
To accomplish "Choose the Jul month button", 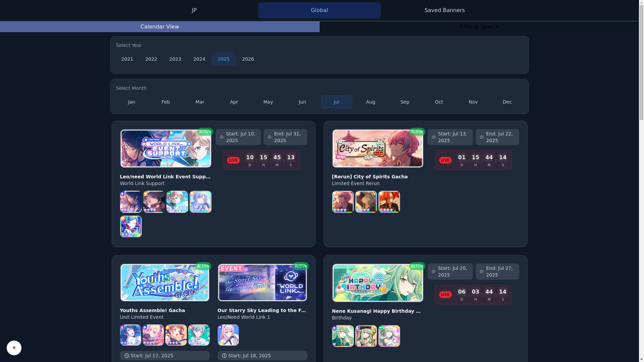I will tap(336, 102).
